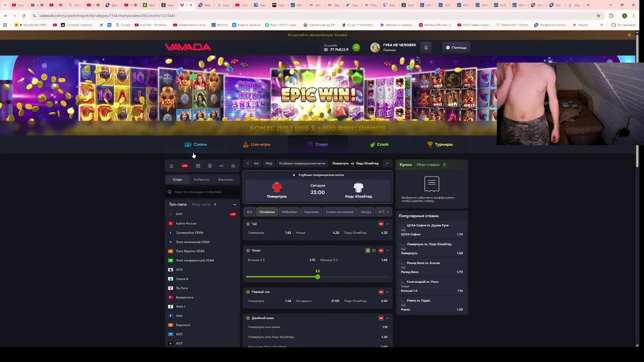
Task: Show LIVE events in sportsbook toolbar
Action: (185, 166)
